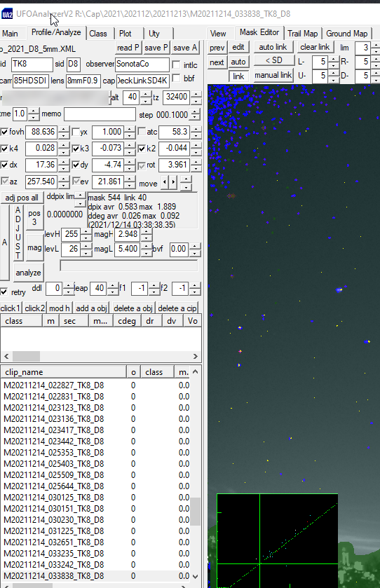This screenshot has height=588, width=380.
Task: Switch to the View tab
Action: [218, 34]
